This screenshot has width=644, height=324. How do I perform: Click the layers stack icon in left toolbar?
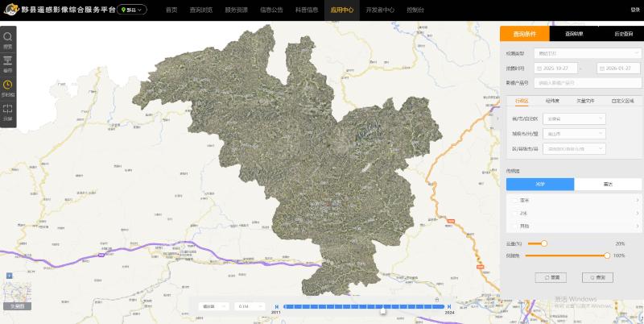(x=8, y=60)
